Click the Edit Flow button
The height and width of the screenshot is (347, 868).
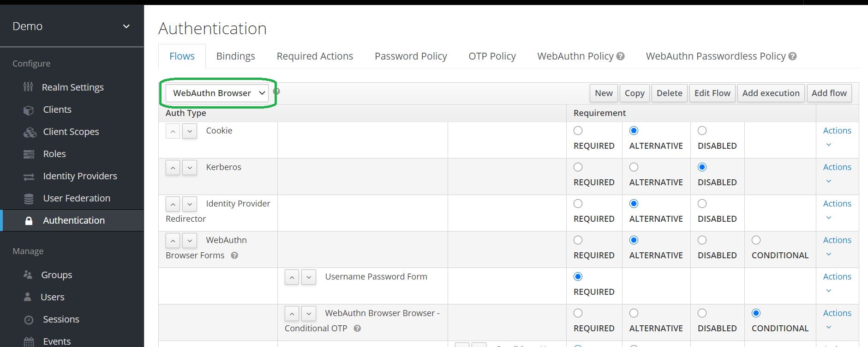click(712, 93)
